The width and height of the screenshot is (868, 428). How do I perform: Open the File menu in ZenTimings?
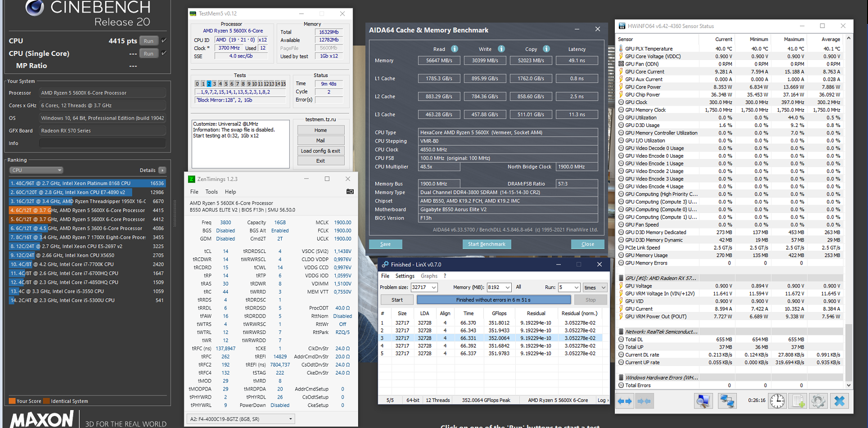[x=194, y=192]
